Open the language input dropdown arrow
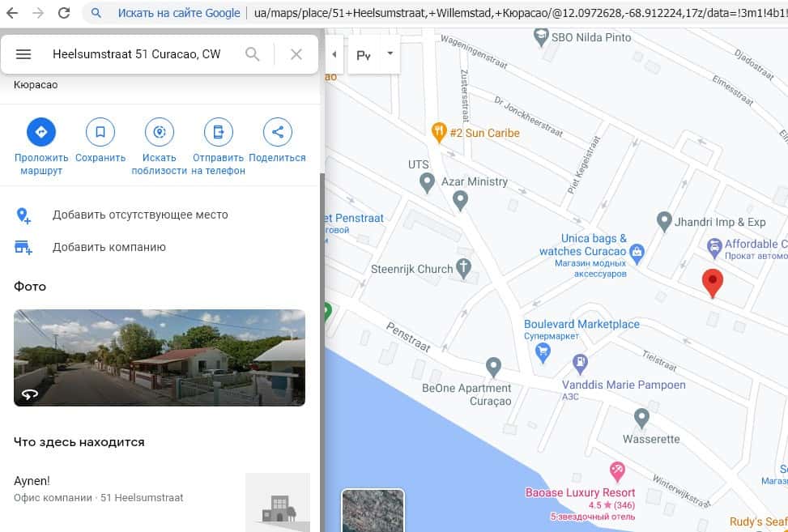This screenshot has height=532, width=788. tap(390, 53)
